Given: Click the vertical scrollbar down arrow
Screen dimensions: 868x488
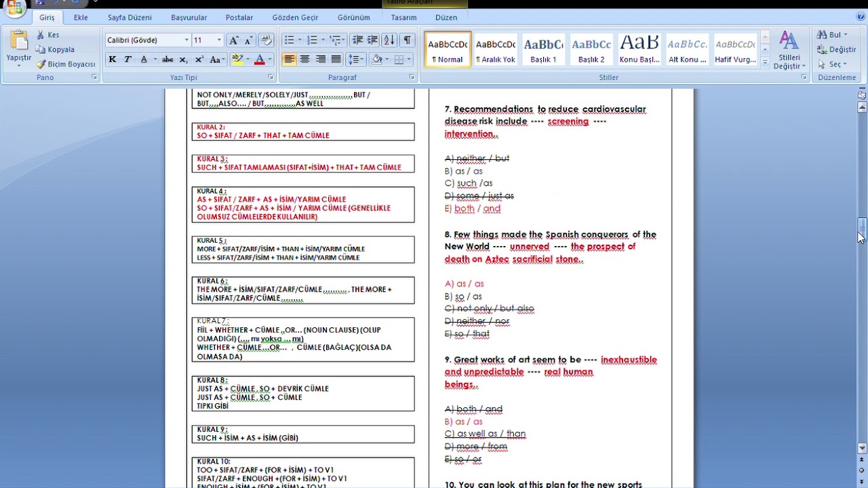Looking at the screenshot, I should point(862,448).
